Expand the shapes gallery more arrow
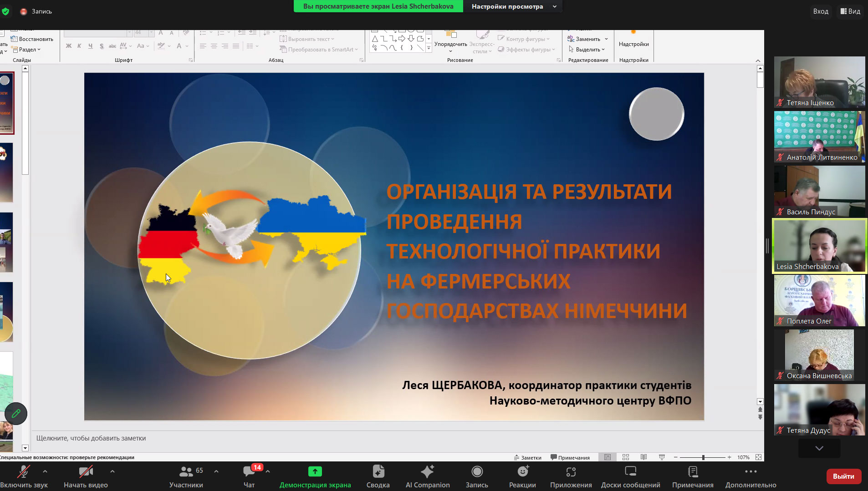Viewport: 868px width, 491px height. coord(429,48)
